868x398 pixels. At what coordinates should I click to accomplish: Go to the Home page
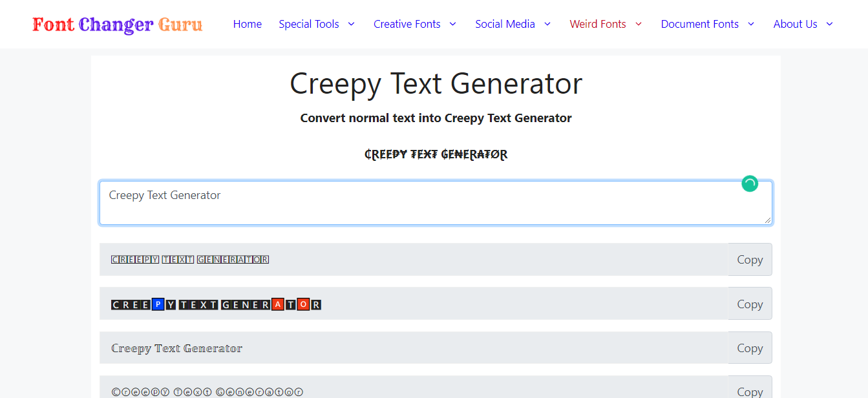(x=247, y=24)
